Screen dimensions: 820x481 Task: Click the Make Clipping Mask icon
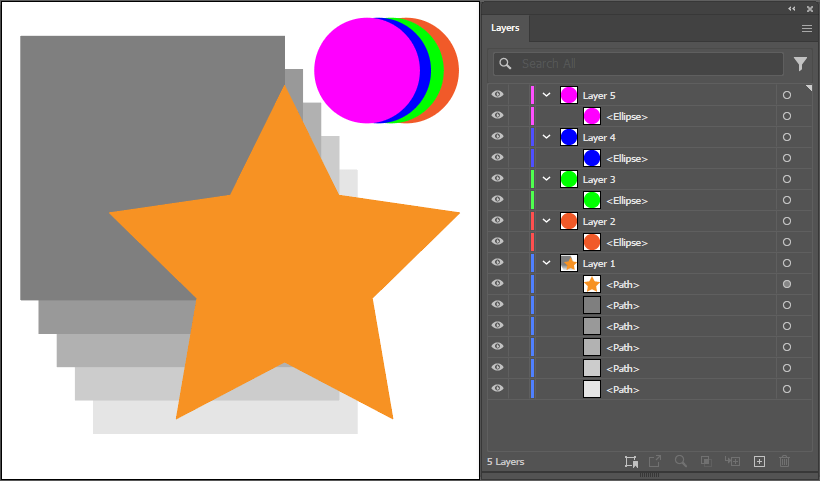[x=706, y=461]
